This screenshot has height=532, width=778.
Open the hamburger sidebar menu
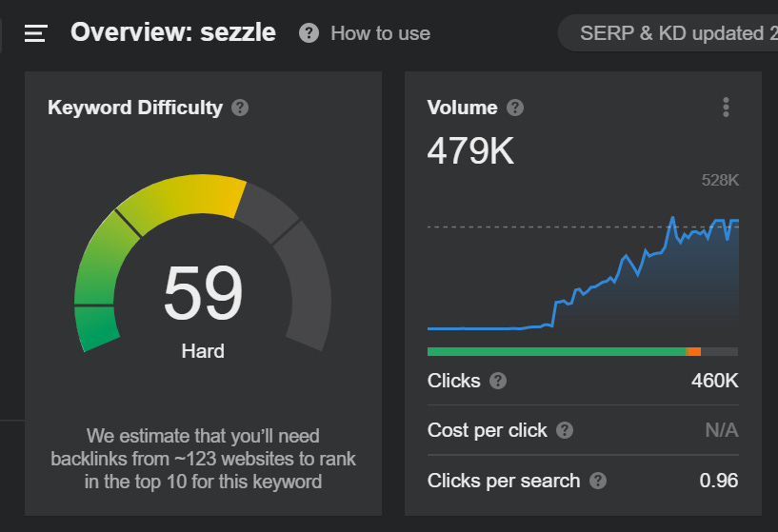(36, 33)
